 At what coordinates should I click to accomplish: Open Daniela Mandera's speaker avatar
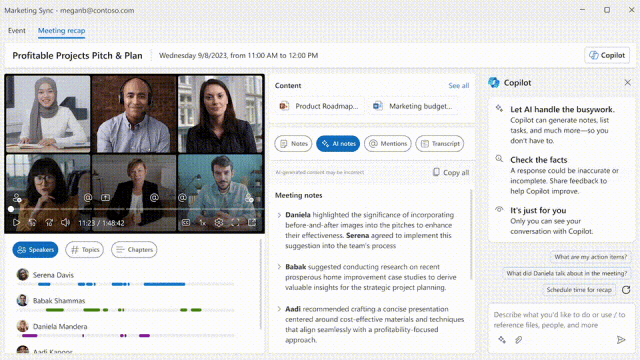pos(22,326)
